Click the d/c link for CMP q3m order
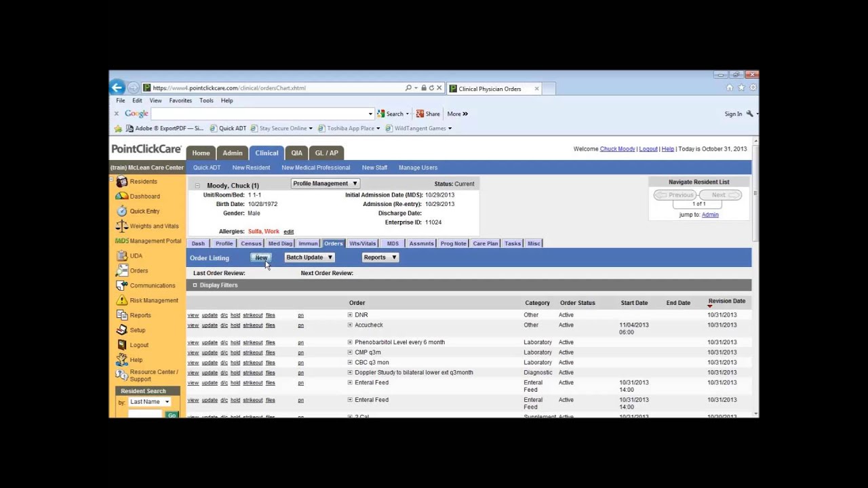The height and width of the screenshot is (488, 868). click(x=224, y=352)
